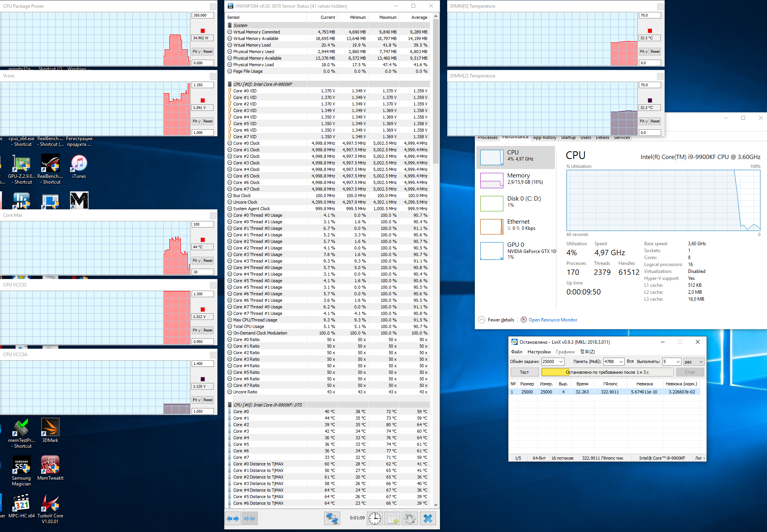Open Resource Monitor link
This screenshot has height=532, width=767.
click(x=553, y=320)
